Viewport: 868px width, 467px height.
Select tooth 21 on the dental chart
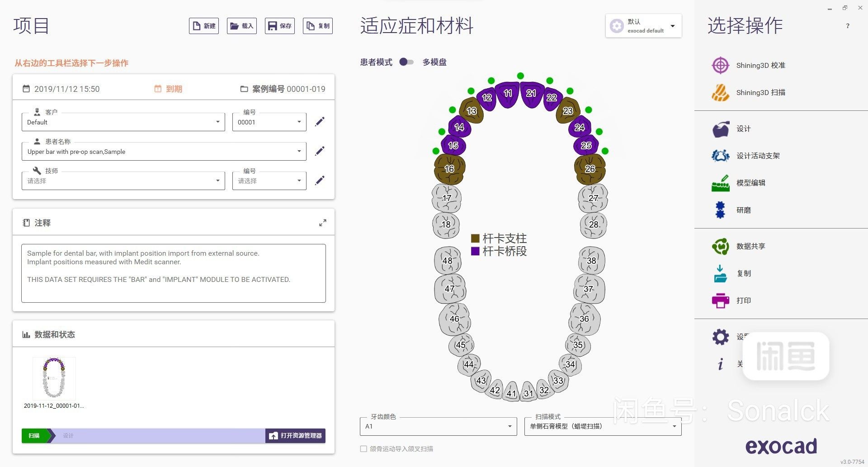click(532, 94)
